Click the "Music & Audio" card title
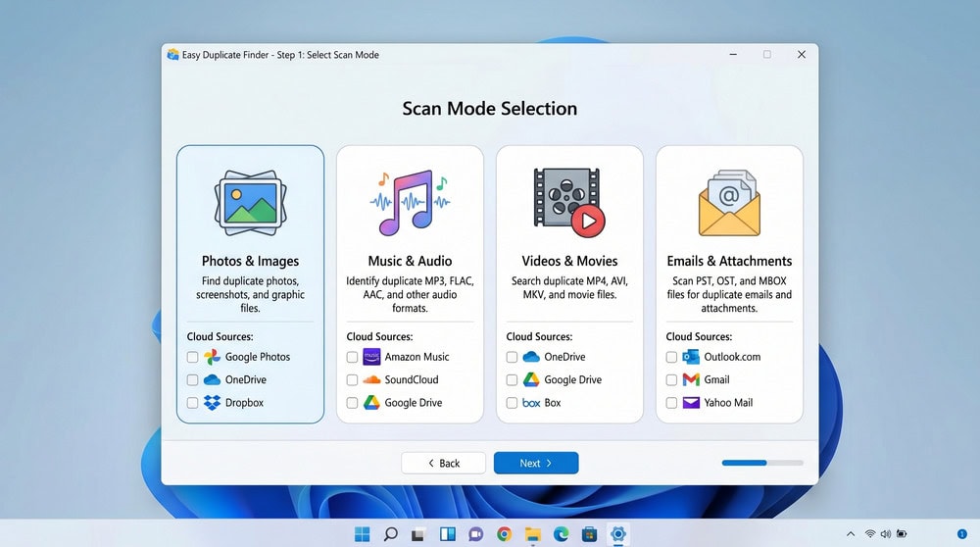980x547 pixels. click(410, 261)
